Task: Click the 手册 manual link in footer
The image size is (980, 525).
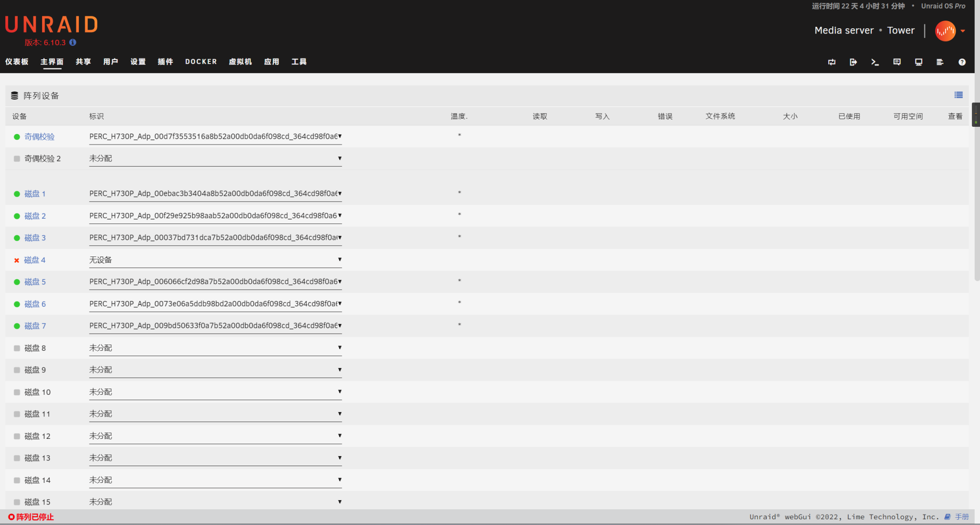Action: [x=961, y=517]
